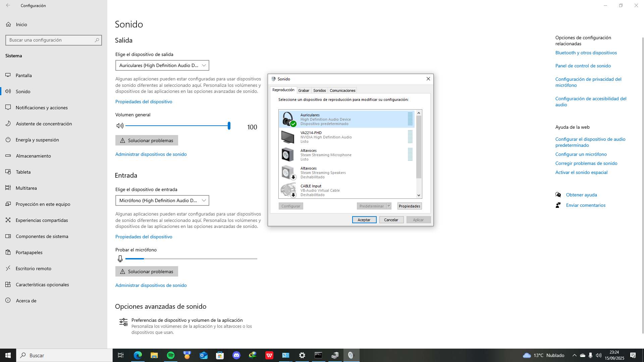The height and width of the screenshot is (362, 644).
Task: Click the Buscar una configuración search field
Action: tap(50, 40)
